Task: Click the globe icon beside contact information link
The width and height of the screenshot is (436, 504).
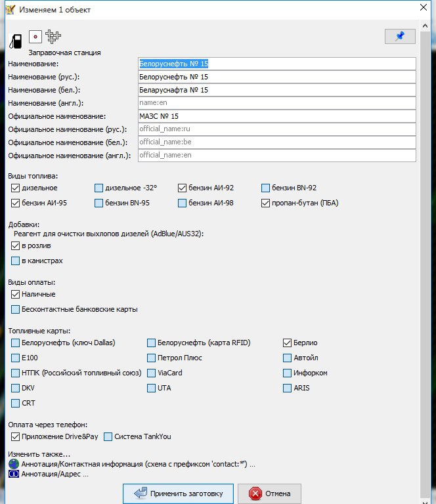Action: click(x=14, y=464)
